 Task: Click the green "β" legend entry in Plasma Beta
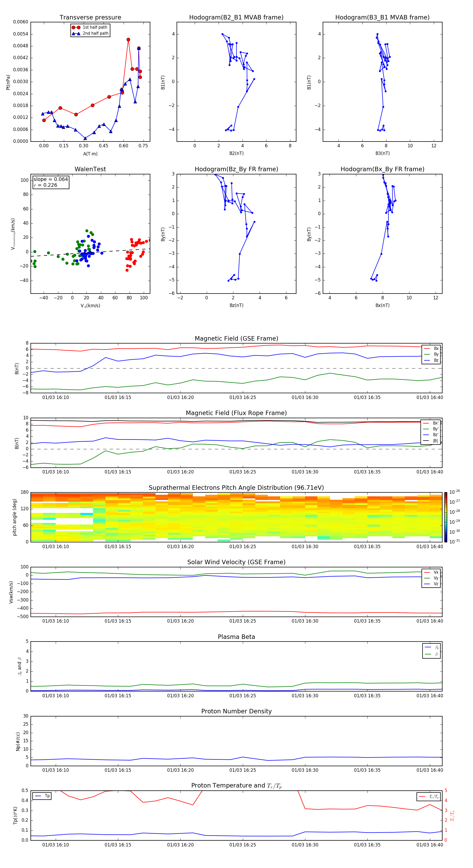point(431,654)
